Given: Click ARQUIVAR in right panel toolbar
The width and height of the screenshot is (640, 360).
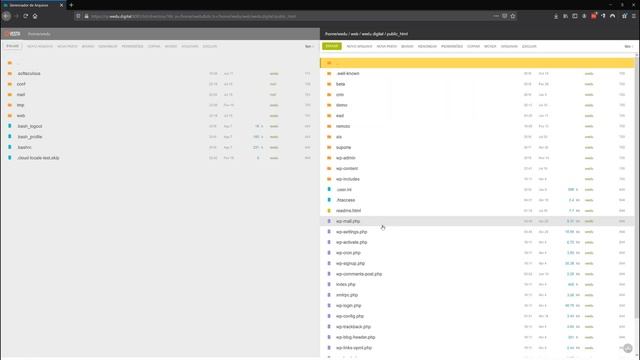Looking at the screenshot, I should [x=509, y=47].
